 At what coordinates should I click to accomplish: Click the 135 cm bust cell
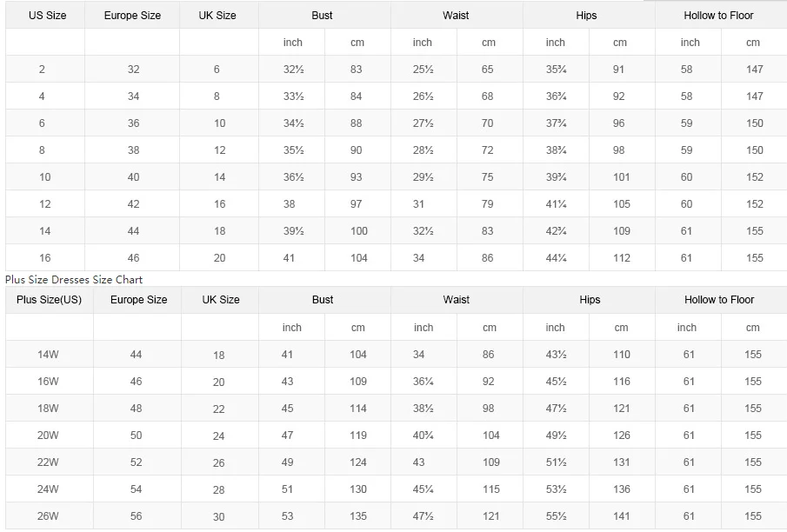[x=357, y=516]
